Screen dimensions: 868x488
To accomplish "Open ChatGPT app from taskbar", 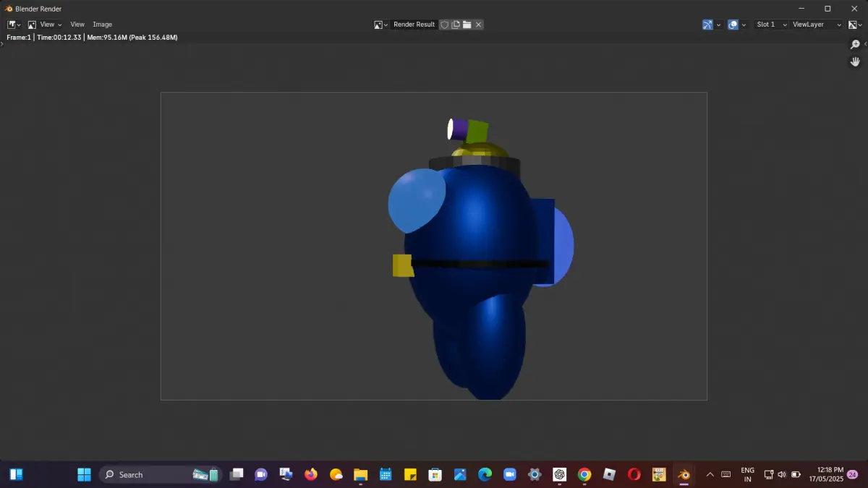I will pyautogui.click(x=559, y=474).
